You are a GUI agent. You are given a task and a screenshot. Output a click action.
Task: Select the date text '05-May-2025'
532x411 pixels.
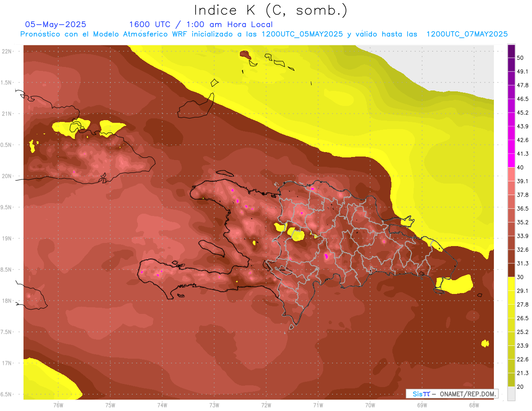56,24
